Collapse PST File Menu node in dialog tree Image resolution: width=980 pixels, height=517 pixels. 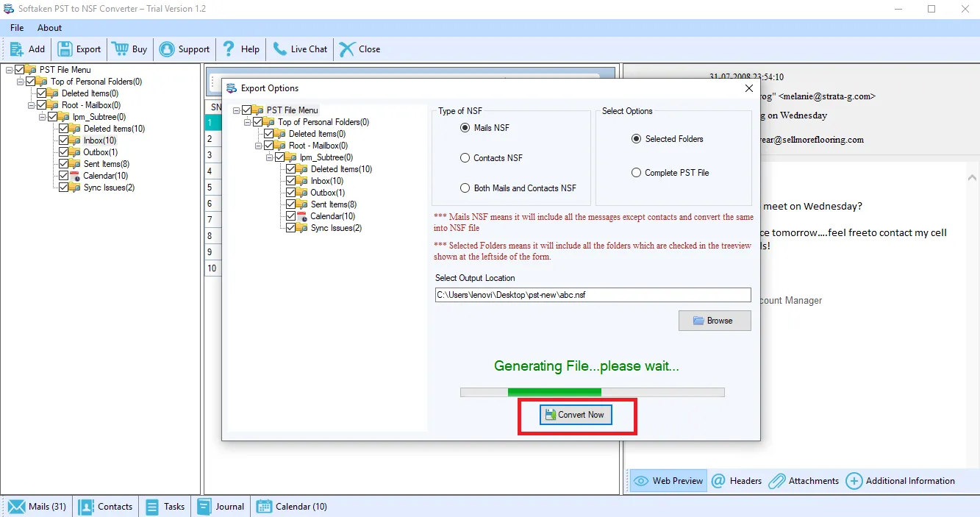coord(236,110)
